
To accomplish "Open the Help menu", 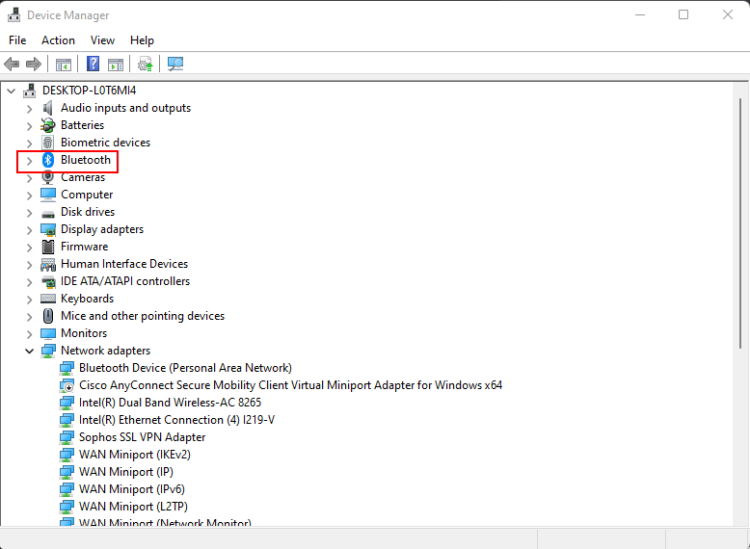I will (x=142, y=40).
